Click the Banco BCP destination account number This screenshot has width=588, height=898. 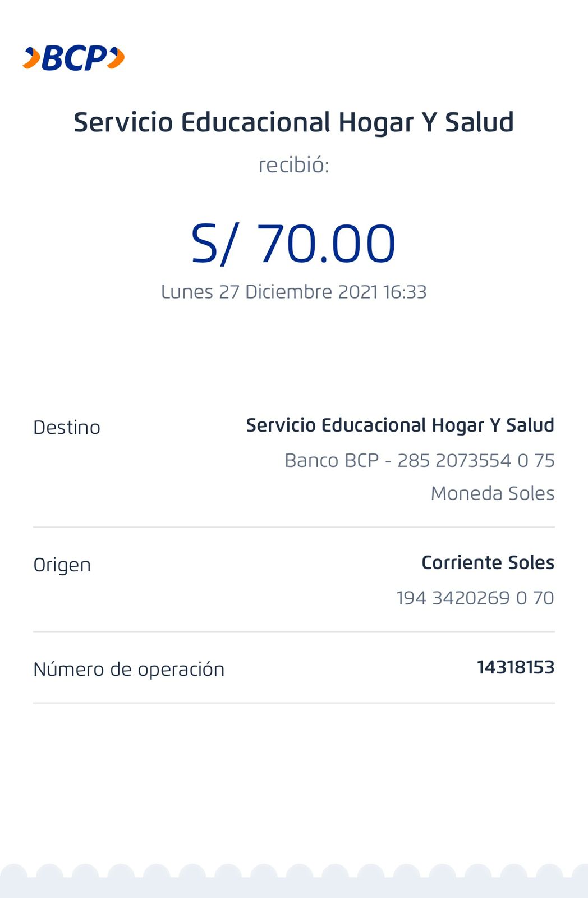(419, 460)
